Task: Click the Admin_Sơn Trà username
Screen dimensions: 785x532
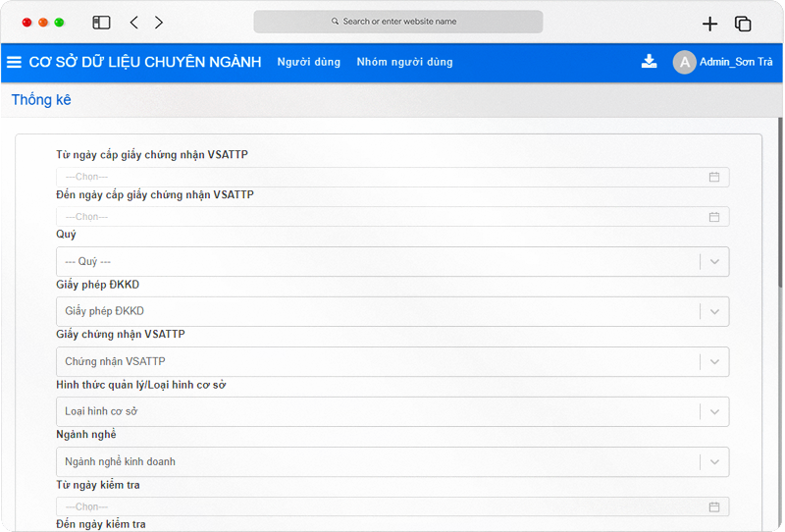Action: [x=736, y=62]
